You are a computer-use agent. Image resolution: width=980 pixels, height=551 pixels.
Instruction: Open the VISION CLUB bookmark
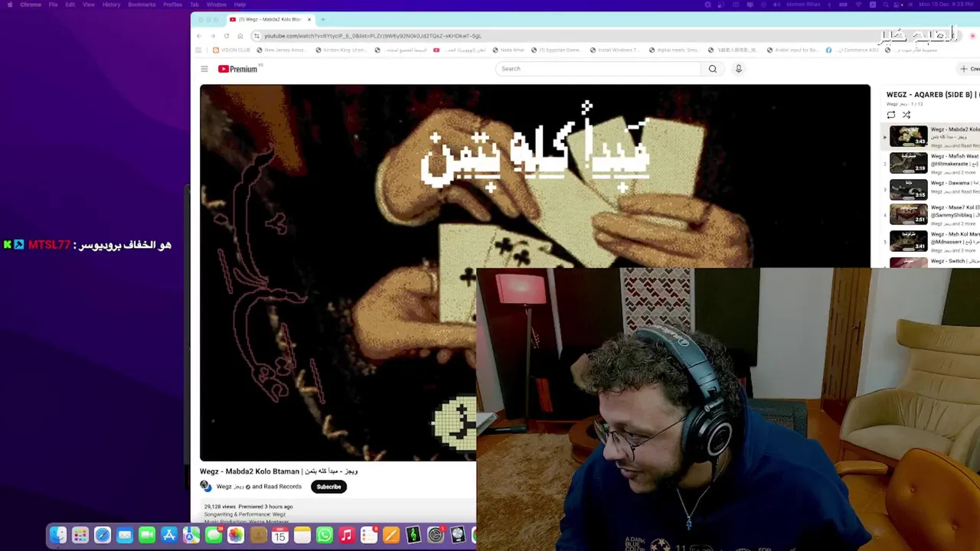(231, 51)
